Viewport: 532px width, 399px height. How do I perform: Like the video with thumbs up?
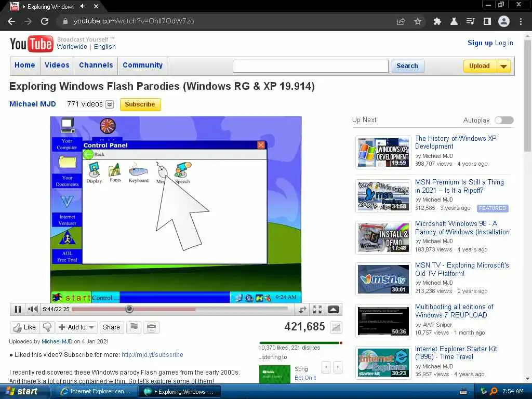24,327
